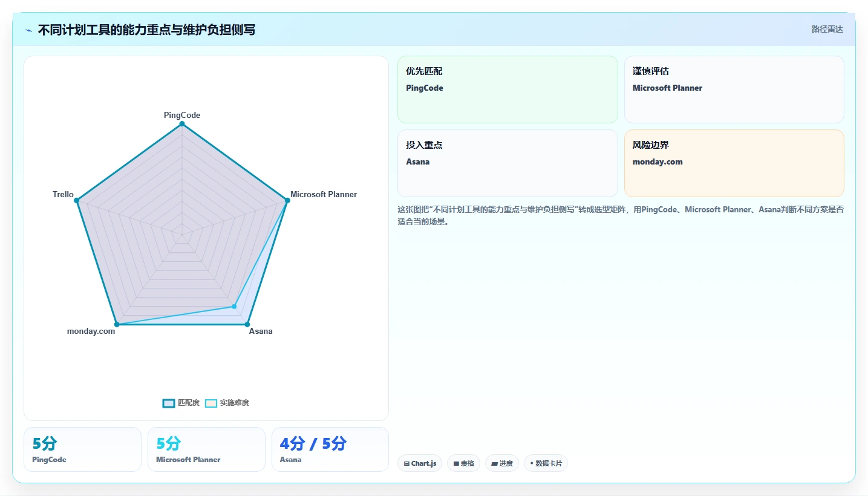
Task: Select the Asana outer radar data point
Action: (x=247, y=324)
